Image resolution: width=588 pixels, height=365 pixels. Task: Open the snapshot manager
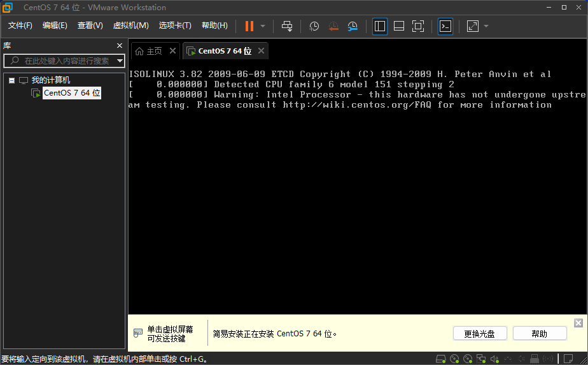click(353, 26)
